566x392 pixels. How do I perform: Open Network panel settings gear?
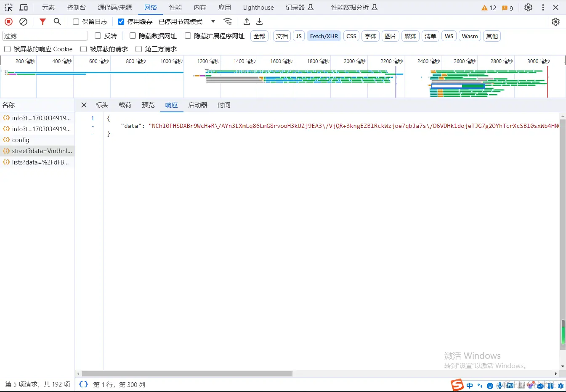tap(556, 21)
